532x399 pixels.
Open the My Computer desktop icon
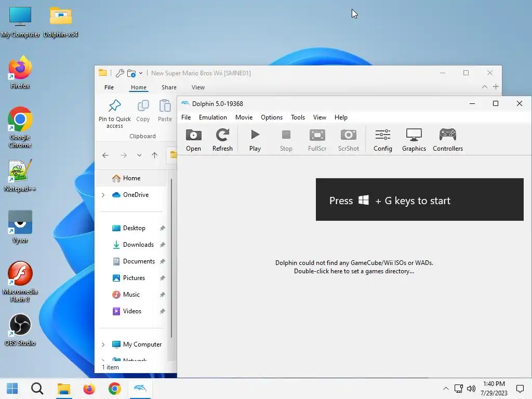[x=20, y=22]
